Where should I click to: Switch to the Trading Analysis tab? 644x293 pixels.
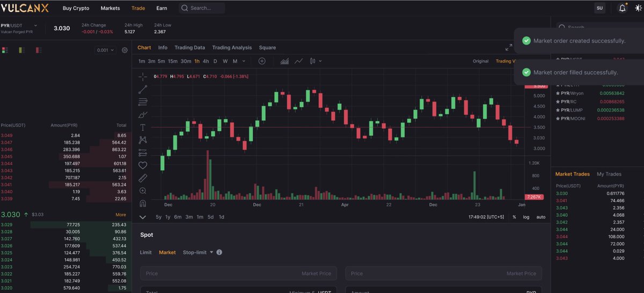(232, 47)
